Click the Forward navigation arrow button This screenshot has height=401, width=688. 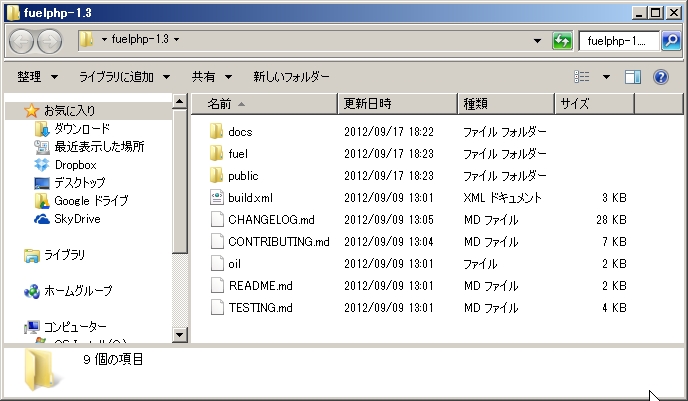tap(49, 41)
